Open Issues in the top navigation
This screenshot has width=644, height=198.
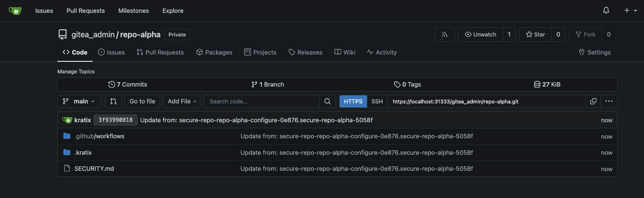(44, 11)
